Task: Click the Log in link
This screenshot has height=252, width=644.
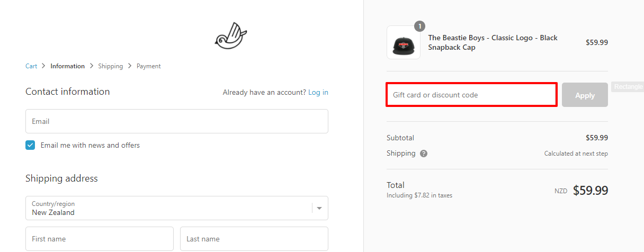Action: tap(318, 92)
